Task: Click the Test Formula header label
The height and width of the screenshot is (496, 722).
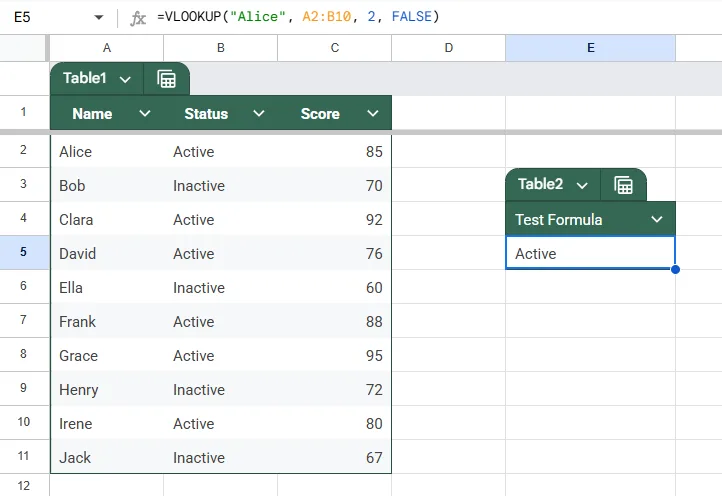Action: click(559, 220)
